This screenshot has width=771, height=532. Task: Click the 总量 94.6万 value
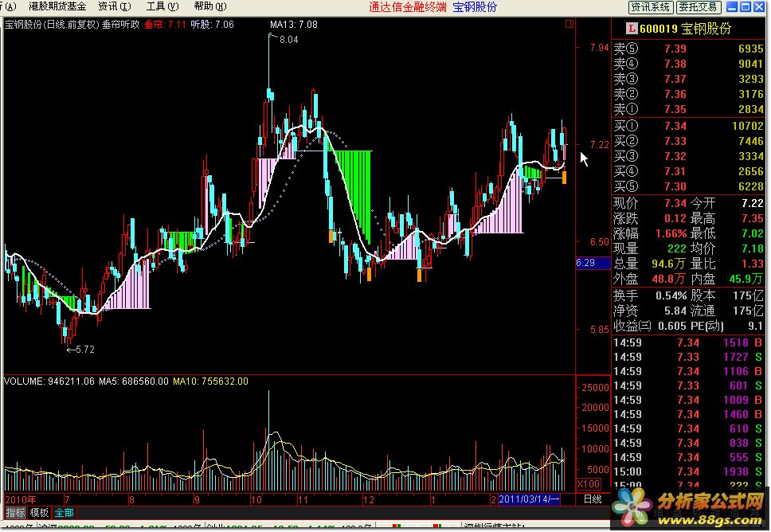[669, 264]
